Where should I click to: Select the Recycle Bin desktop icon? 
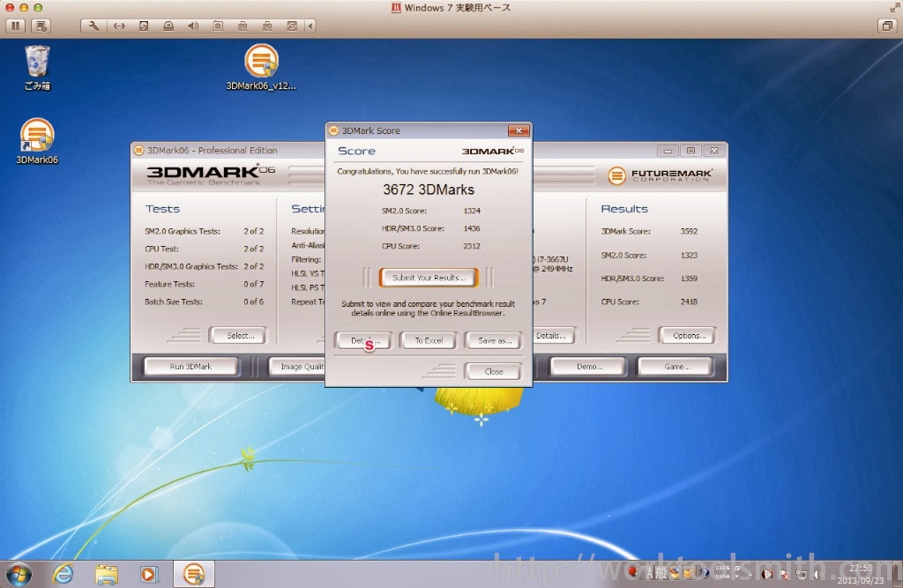37,68
